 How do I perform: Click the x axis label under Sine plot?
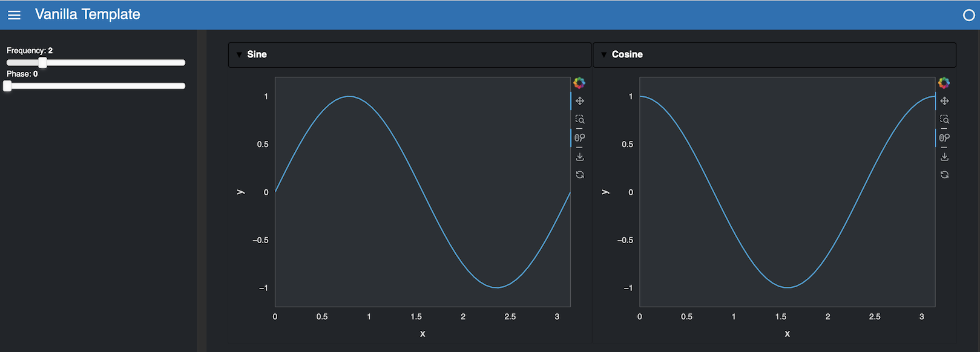coord(423,334)
